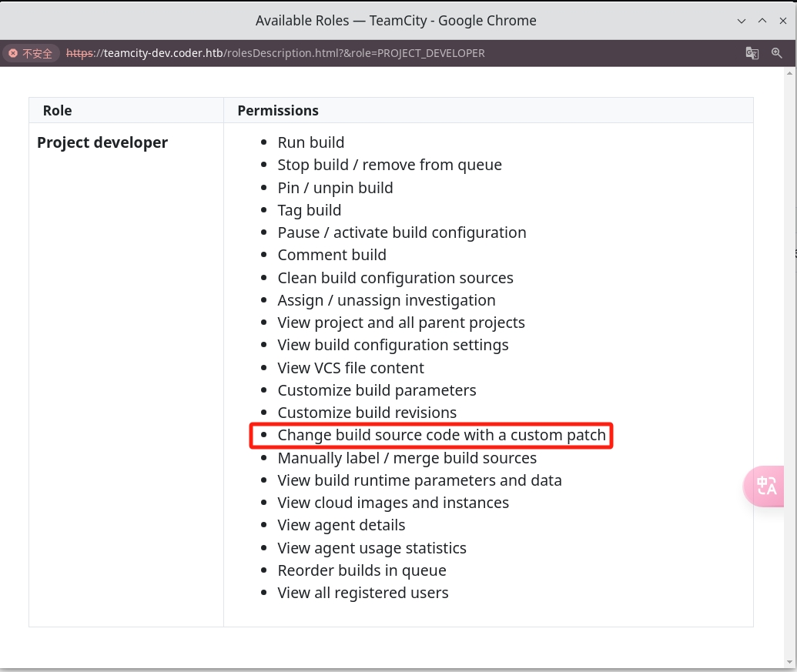The height and width of the screenshot is (672, 797).
Task: Click 'Pin / unpin build' permission
Action: coord(335,188)
